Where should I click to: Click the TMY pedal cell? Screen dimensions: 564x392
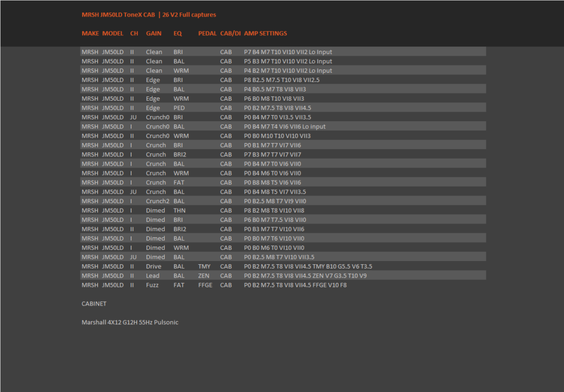tap(204, 267)
